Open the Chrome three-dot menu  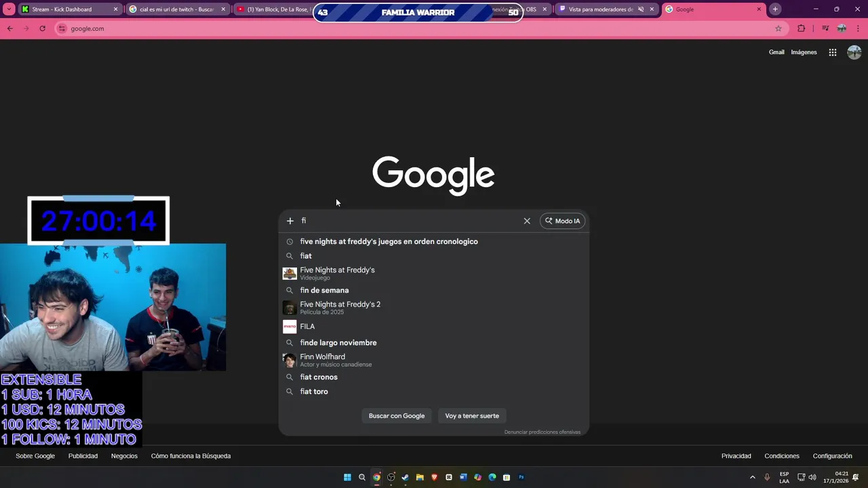859,28
